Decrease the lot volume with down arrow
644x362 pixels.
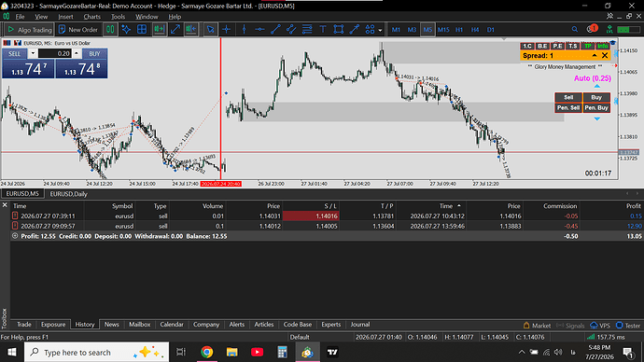point(33,54)
